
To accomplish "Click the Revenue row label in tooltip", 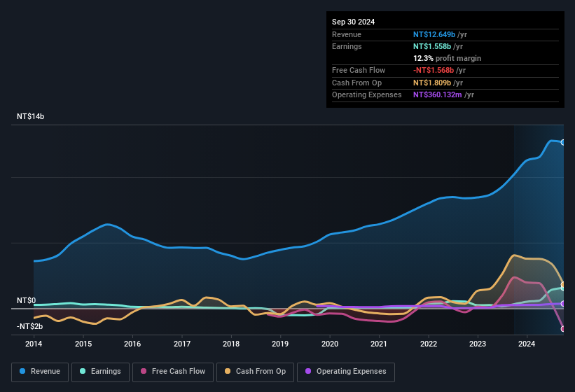I will [x=347, y=34].
